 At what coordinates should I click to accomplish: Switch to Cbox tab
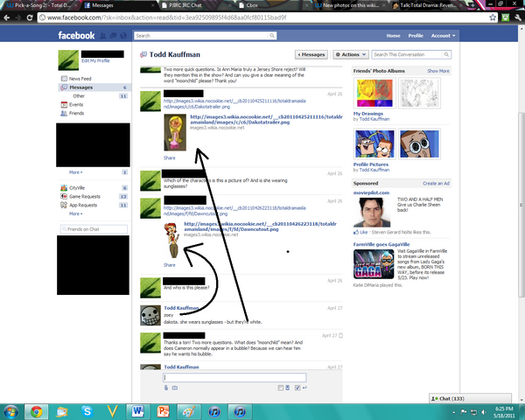point(273,5)
